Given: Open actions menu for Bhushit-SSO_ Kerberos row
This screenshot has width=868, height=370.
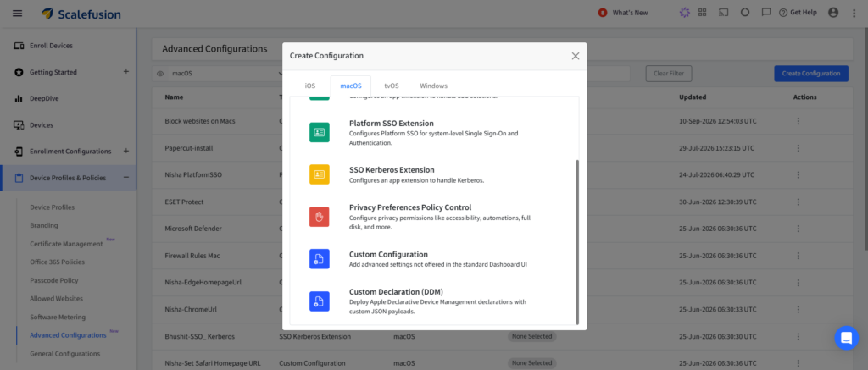Looking at the screenshot, I should pyautogui.click(x=798, y=336).
